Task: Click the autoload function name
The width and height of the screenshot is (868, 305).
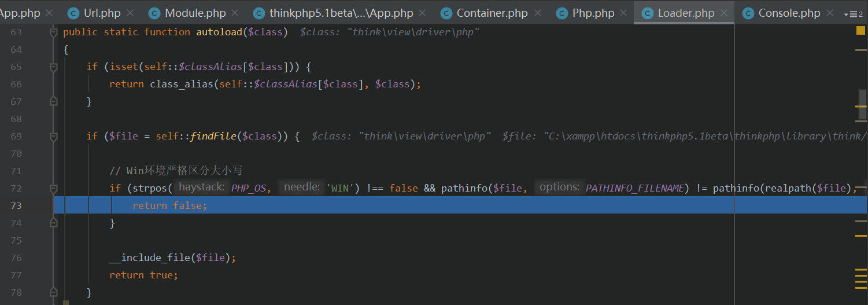Action: tap(219, 32)
